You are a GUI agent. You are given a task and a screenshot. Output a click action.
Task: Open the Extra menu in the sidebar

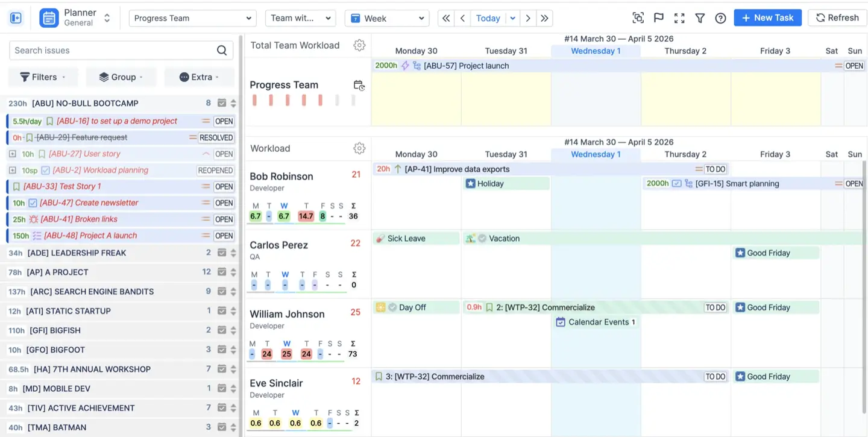coord(200,77)
